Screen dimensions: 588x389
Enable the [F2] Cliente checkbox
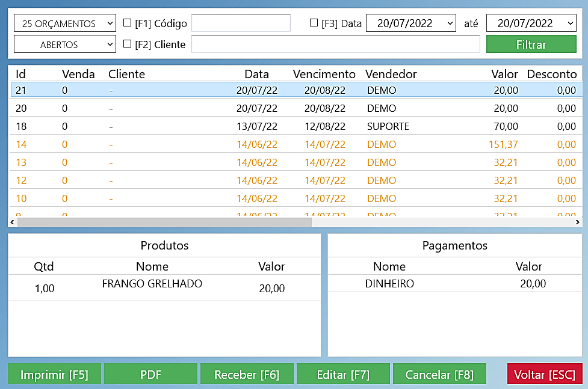click(x=127, y=44)
